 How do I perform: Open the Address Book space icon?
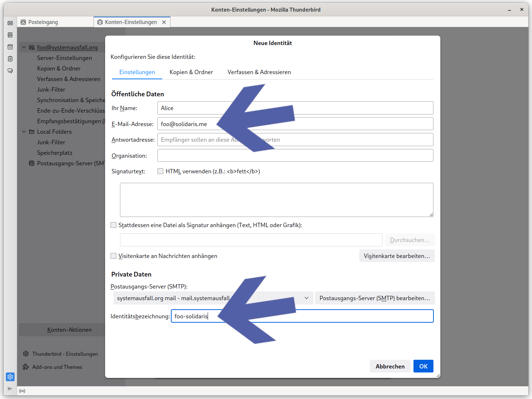[10, 35]
